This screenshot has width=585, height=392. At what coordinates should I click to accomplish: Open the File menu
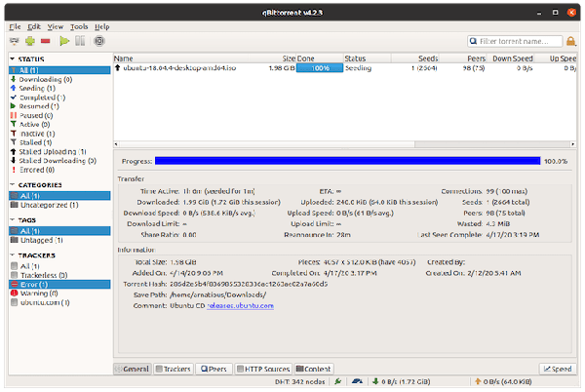click(x=15, y=26)
